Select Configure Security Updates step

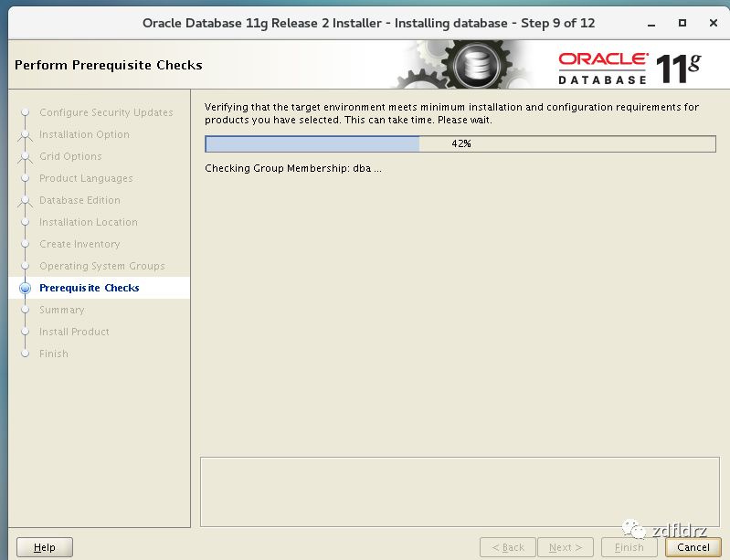[106, 112]
